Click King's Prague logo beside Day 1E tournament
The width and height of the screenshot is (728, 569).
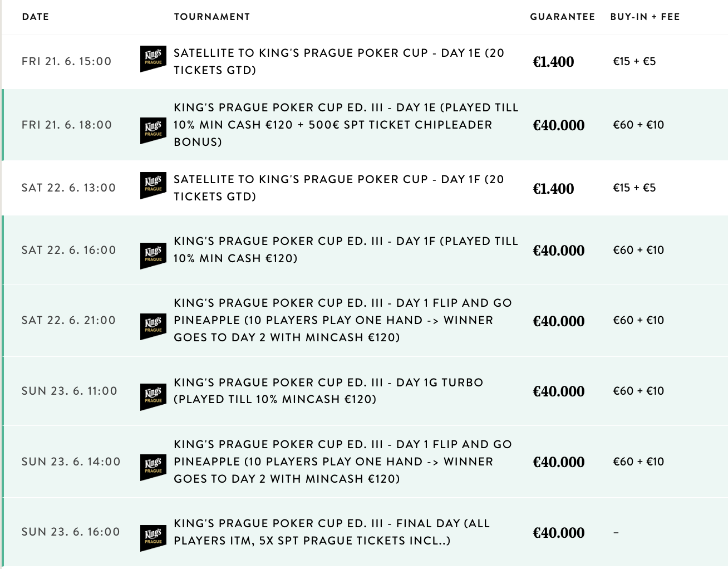click(x=153, y=130)
